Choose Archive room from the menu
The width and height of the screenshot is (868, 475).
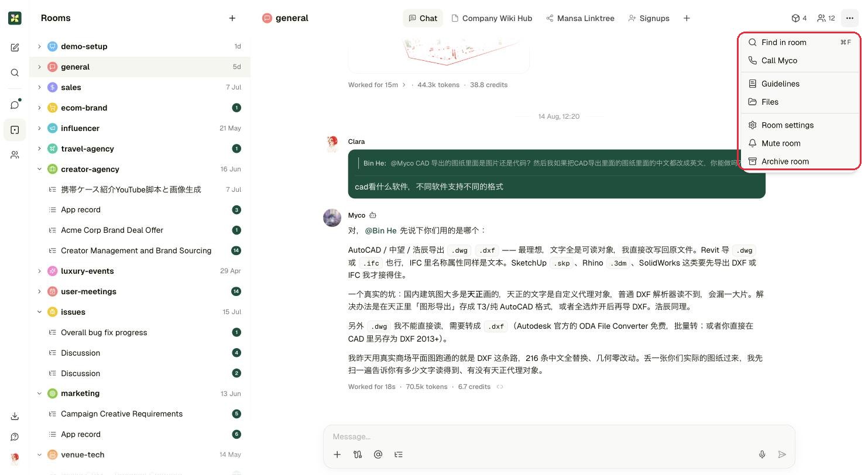[x=800, y=161]
